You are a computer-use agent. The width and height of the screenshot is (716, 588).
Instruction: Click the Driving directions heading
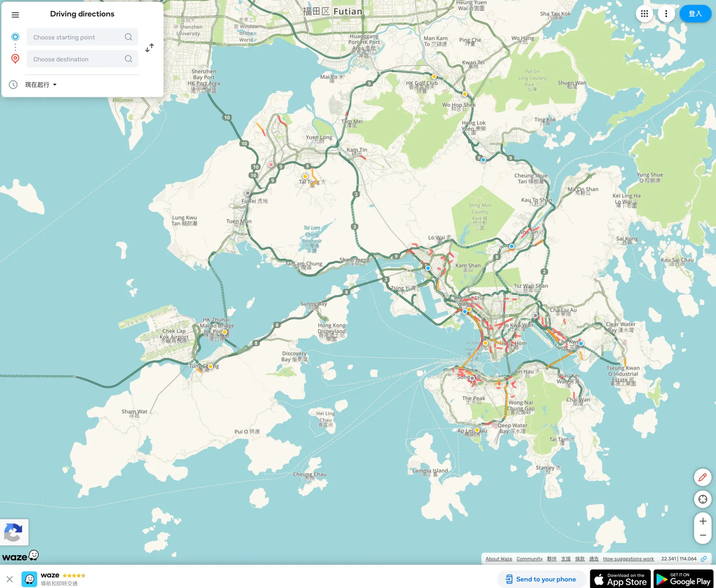point(82,14)
